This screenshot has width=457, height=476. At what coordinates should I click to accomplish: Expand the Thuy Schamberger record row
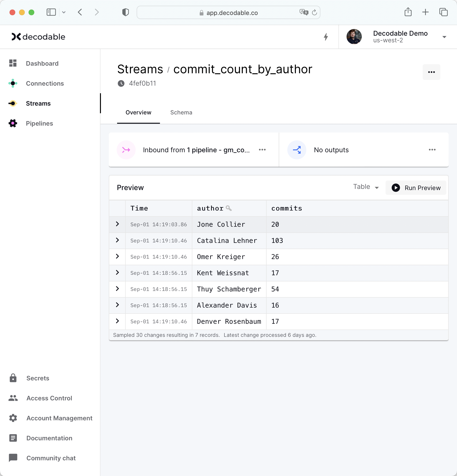[117, 289]
